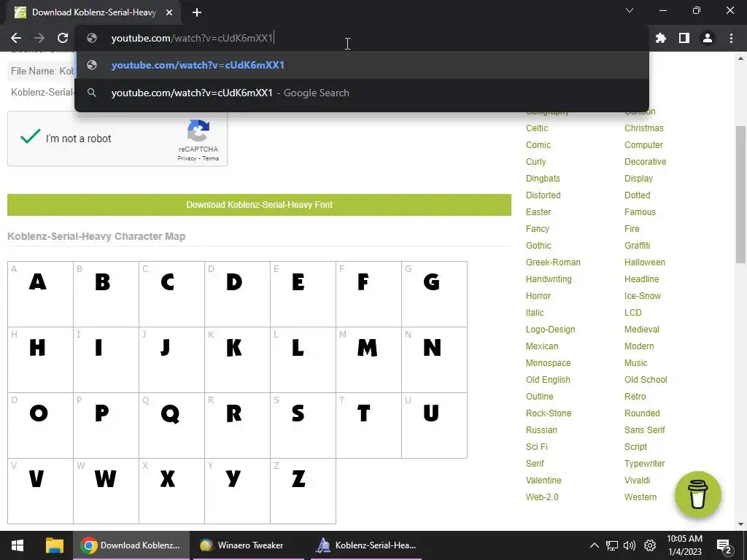Screen dimensions: 747x560
Task: Select the youtube.com URL suggestion
Action: pyautogui.click(x=362, y=65)
